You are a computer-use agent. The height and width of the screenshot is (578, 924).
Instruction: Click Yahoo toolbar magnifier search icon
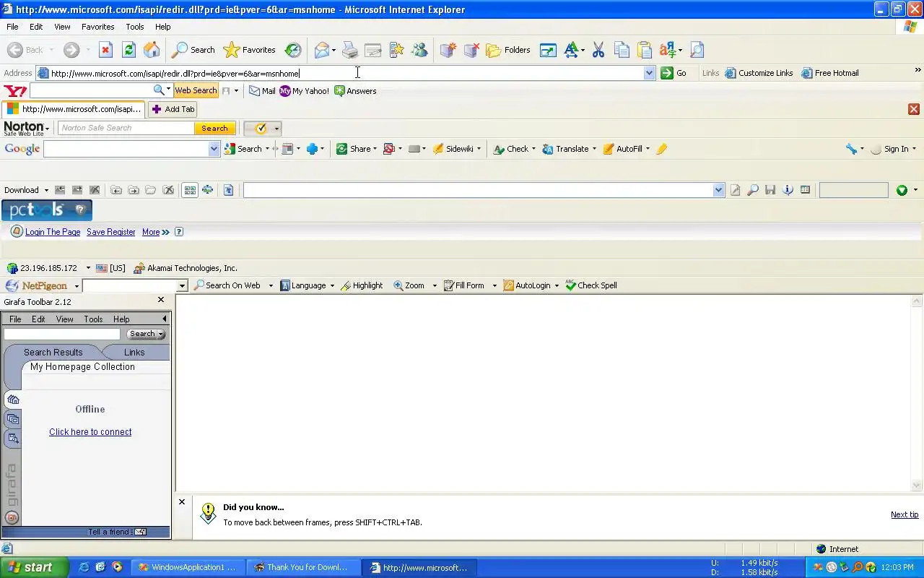click(159, 90)
